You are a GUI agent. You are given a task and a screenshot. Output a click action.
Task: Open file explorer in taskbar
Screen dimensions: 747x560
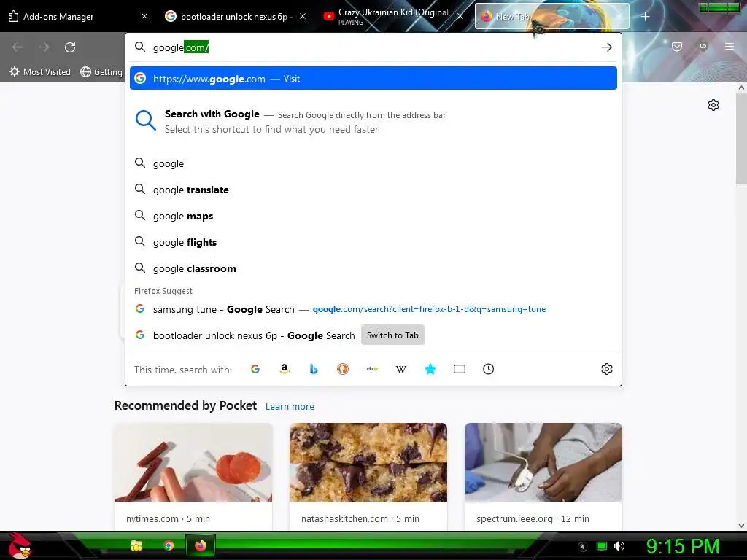click(136, 545)
